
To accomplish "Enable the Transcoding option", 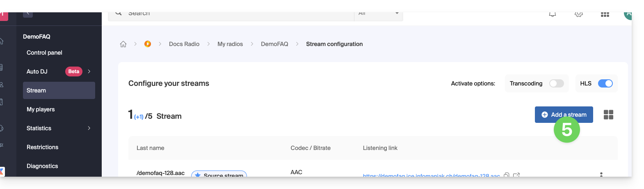I will point(557,83).
